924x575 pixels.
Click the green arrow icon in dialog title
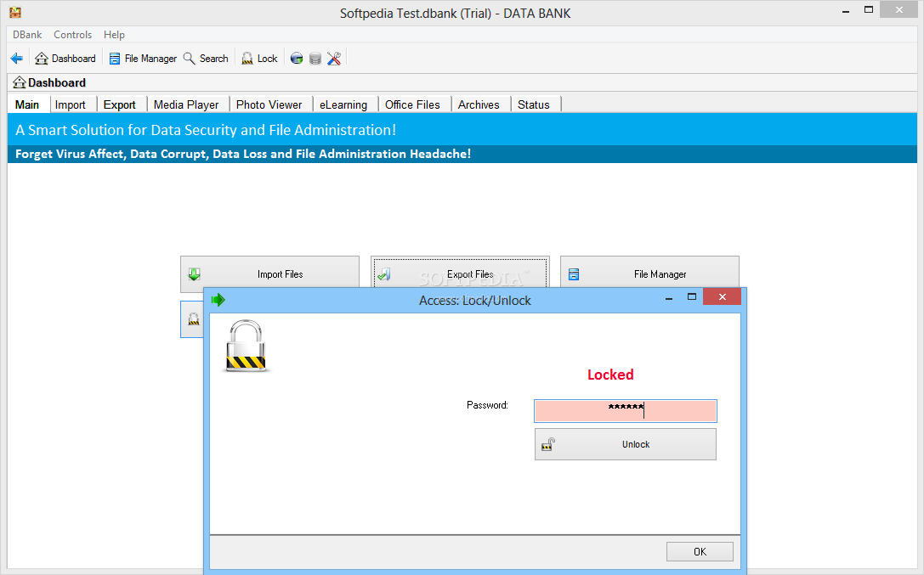coord(218,300)
